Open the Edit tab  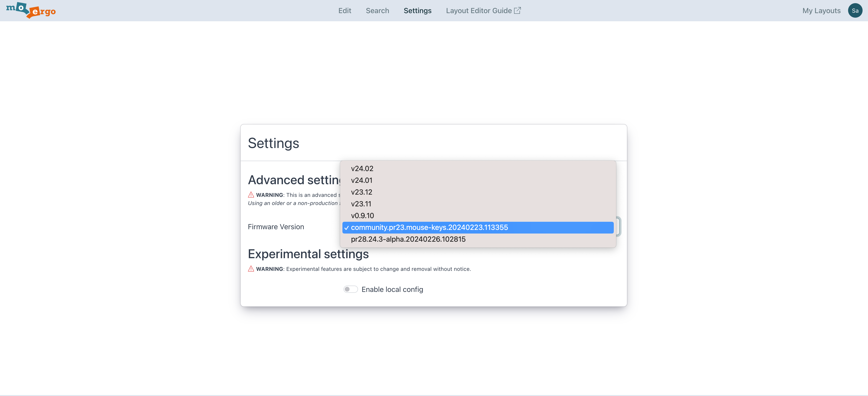click(344, 11)
